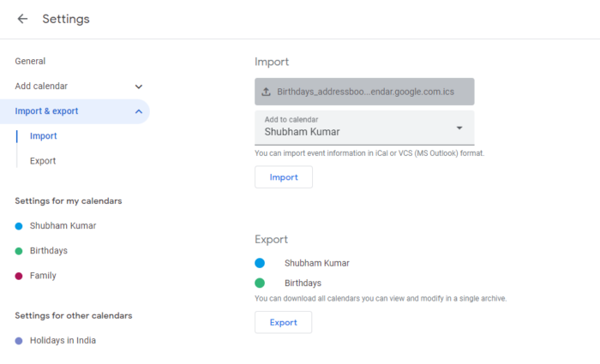600x364 pixels.
Task: Expand the Add calendar section
Action: (139, 87)
